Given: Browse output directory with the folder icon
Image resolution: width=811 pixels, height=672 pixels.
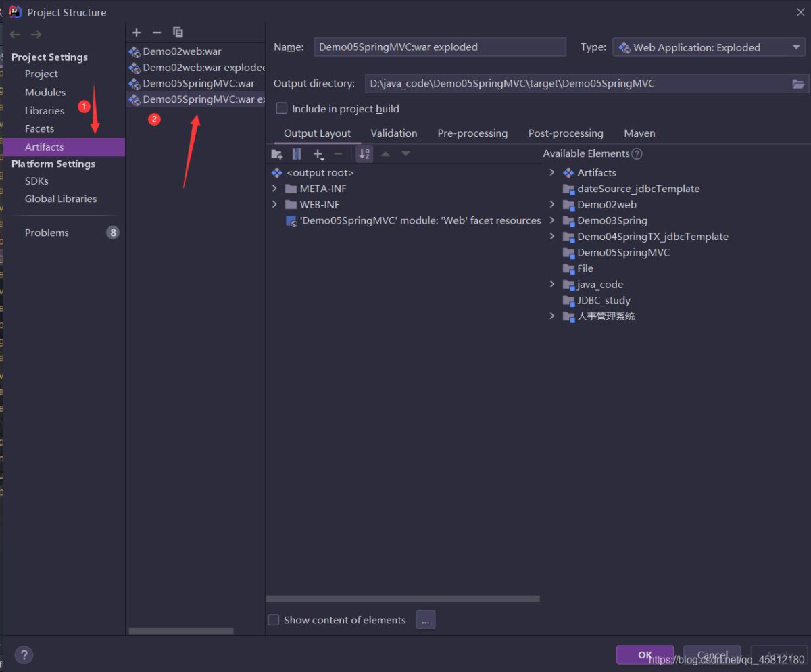Looking at the screenshot, I should tap(798, 84).
